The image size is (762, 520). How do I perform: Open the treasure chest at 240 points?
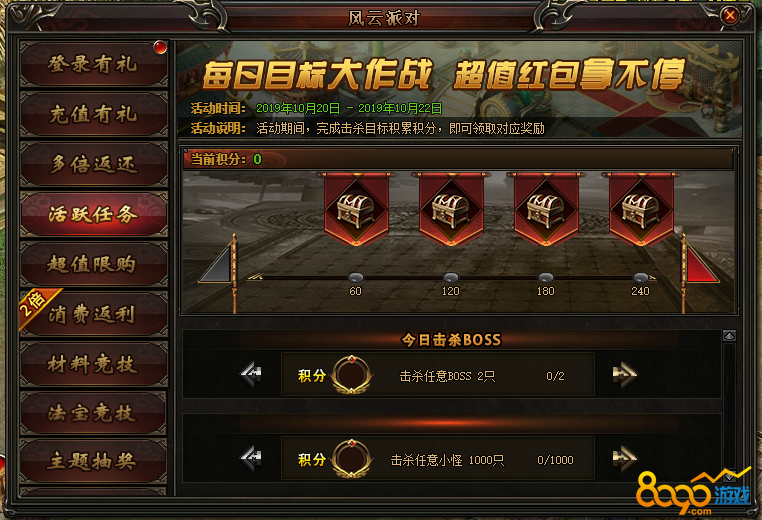coord(641,210)
